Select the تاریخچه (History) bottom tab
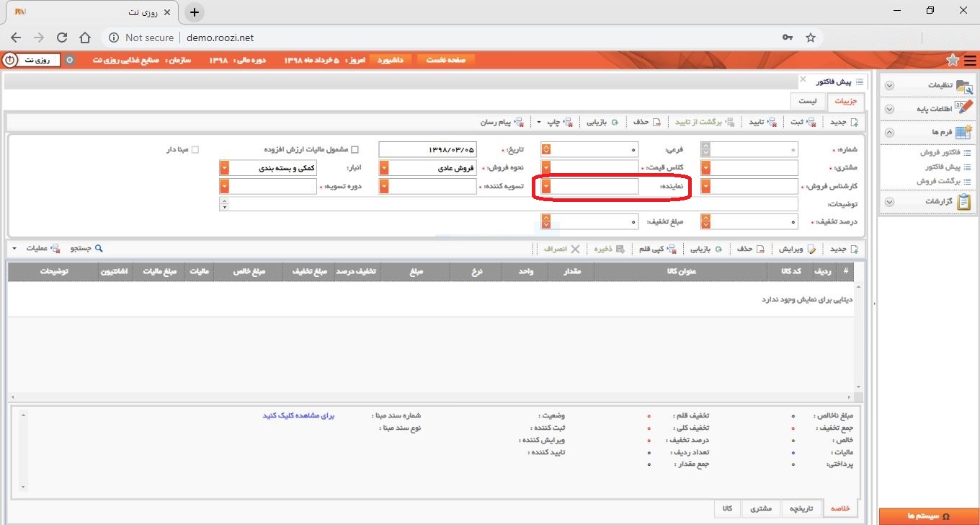The width and height of the screenshot is (980, 525). (x=800, y=508)
